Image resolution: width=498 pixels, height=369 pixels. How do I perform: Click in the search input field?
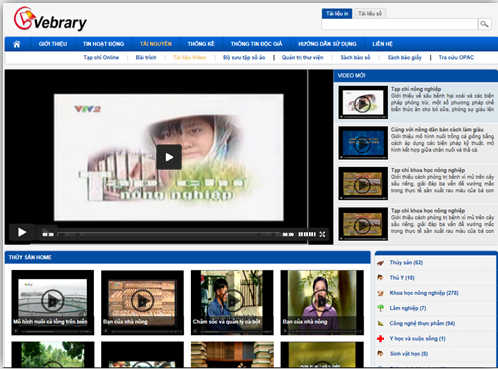pyautogui.click(x=400, y=24)
